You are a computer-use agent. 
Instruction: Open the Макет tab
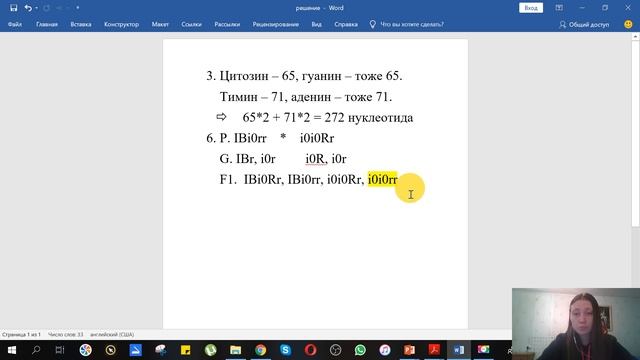(160, 24)
